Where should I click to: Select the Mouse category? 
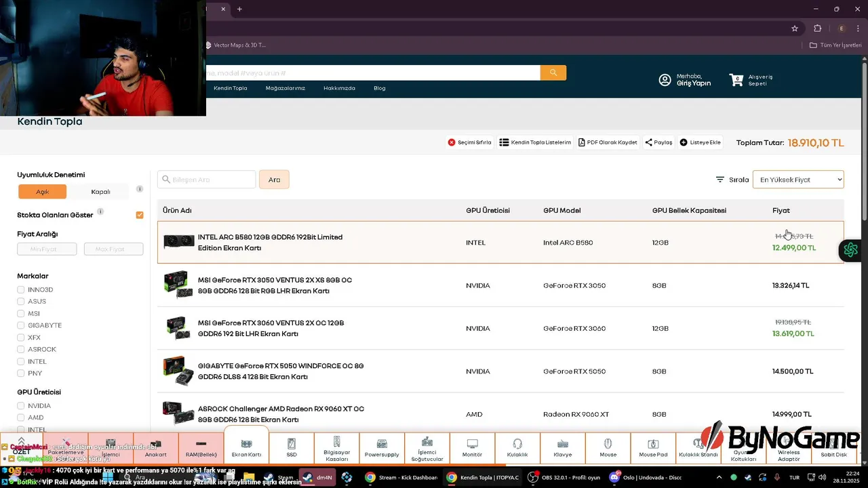[x=608, y=447]
